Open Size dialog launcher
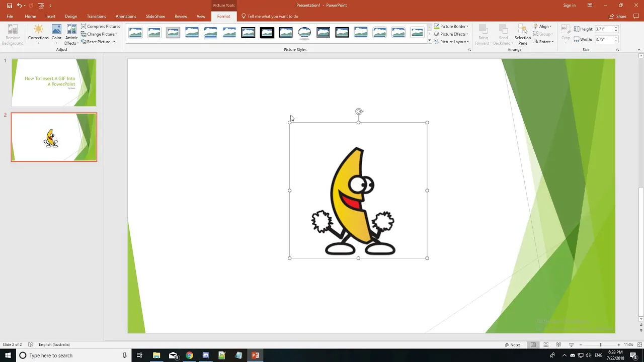 pyautogui.click(x=617, y=50)
